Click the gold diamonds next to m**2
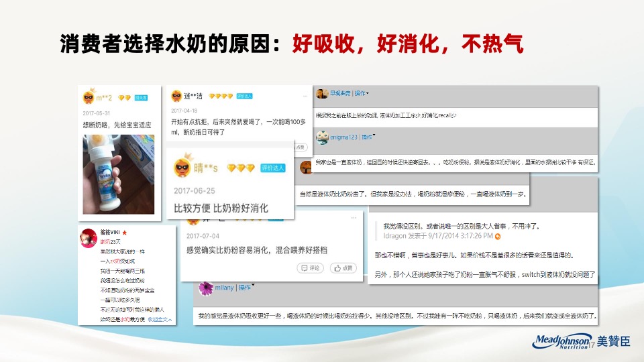 (x=125, y=98)
